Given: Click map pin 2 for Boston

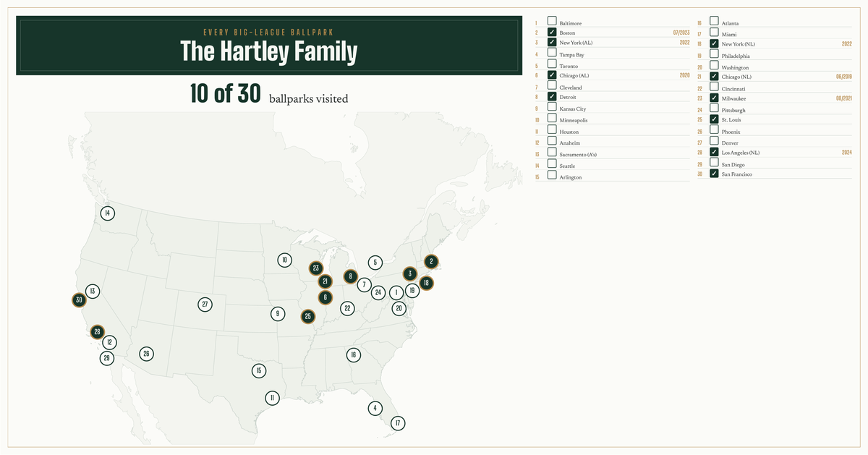Looking at the screenshot, I should coord(431,262).
